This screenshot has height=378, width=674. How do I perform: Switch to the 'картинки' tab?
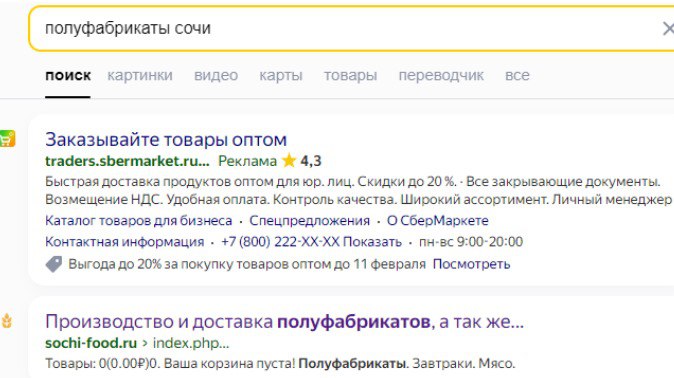point(140,76)
